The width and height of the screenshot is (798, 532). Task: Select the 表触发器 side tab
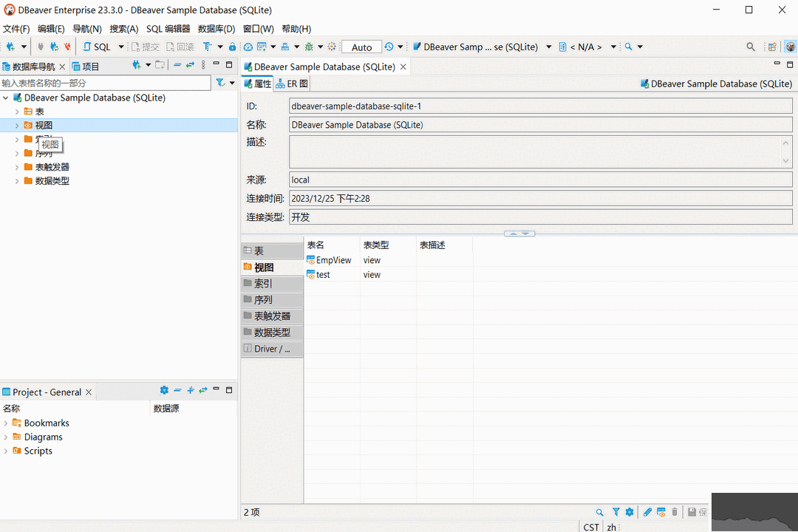click(272, 316)
